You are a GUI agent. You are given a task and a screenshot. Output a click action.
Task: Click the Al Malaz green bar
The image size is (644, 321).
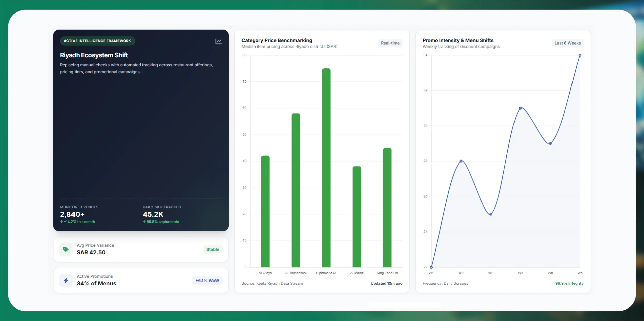pyautogui.click(x=357, y=217)
